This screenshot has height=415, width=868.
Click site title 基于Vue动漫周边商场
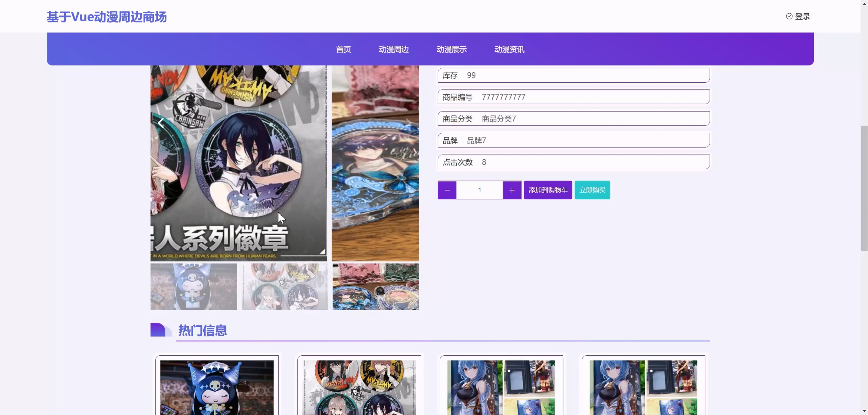pyautogui.click(x=107, y=17)
